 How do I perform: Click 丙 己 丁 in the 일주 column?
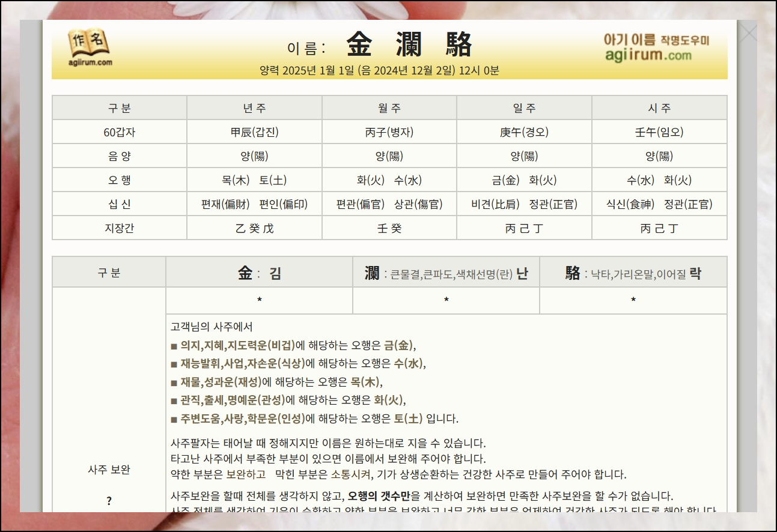point(525,228)
